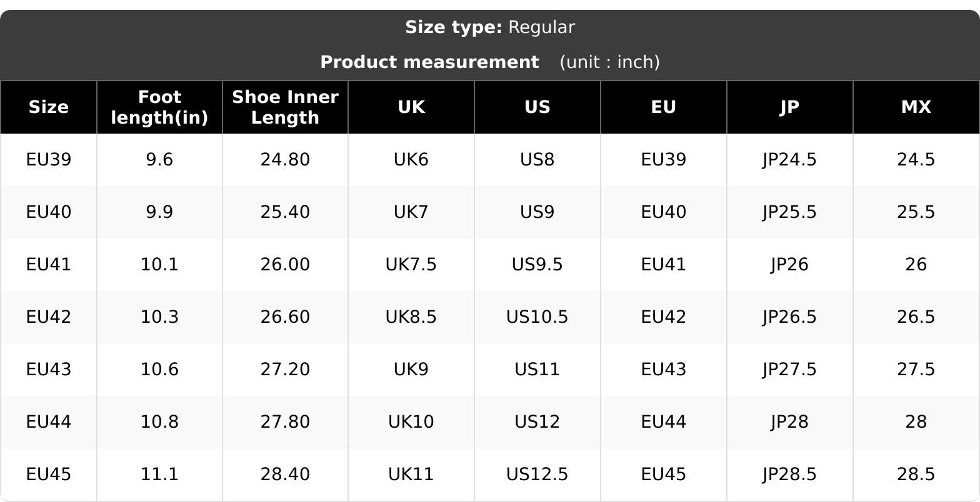The image size is (980, 502).
Task: Click the Size type: Regular label
Action: click(490, 27)
